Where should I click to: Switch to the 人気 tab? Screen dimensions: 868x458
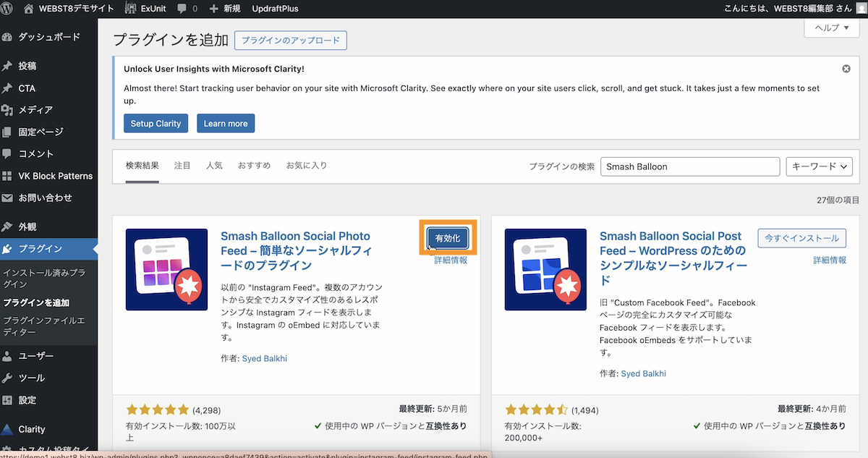[214, 165]
